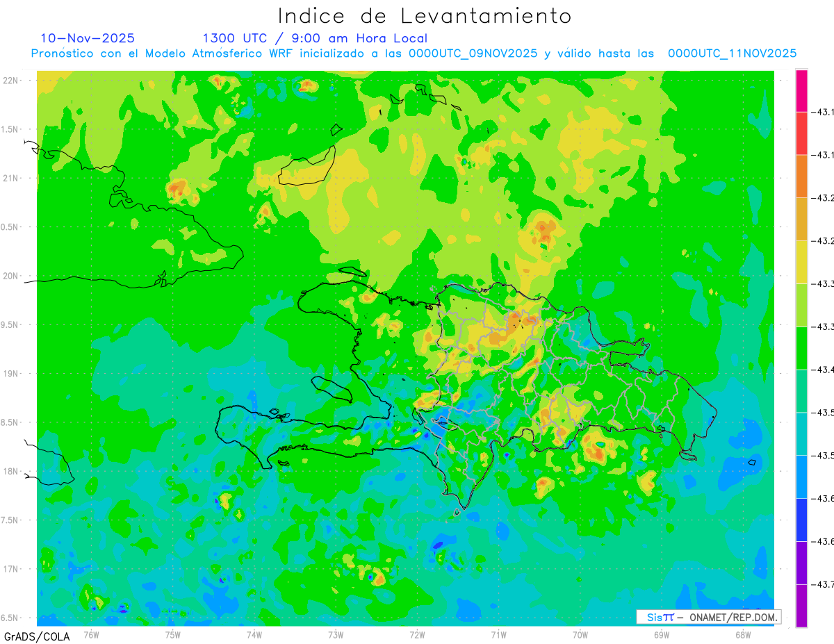The image size is (834, 644).
Task: Click the pink swatch atop the color bar
Action: [801, 90]
